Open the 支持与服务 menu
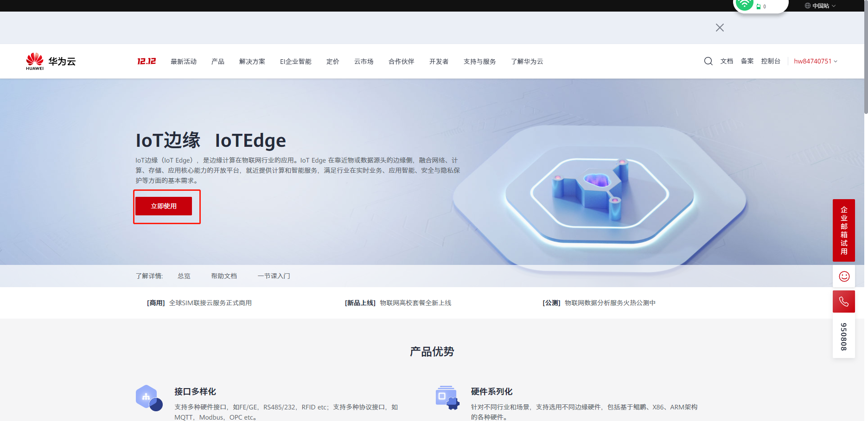868x421 pixels. (x=480, y=61)
